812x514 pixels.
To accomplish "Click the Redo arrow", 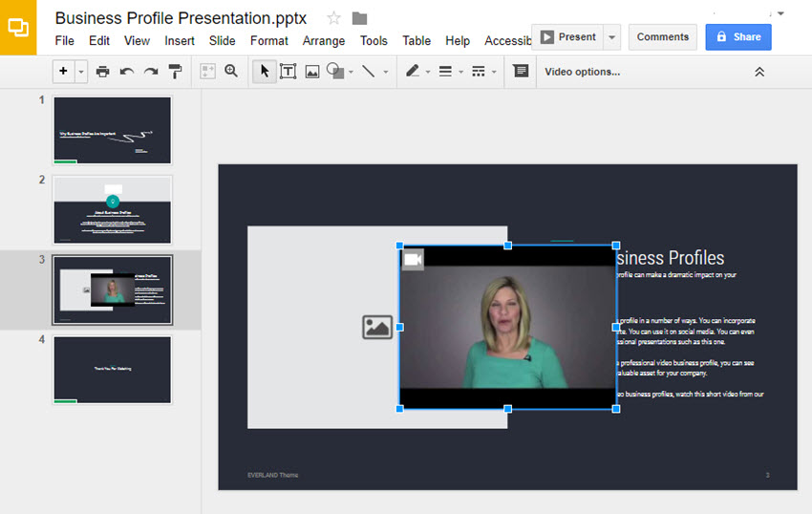I will click(151, 72).
